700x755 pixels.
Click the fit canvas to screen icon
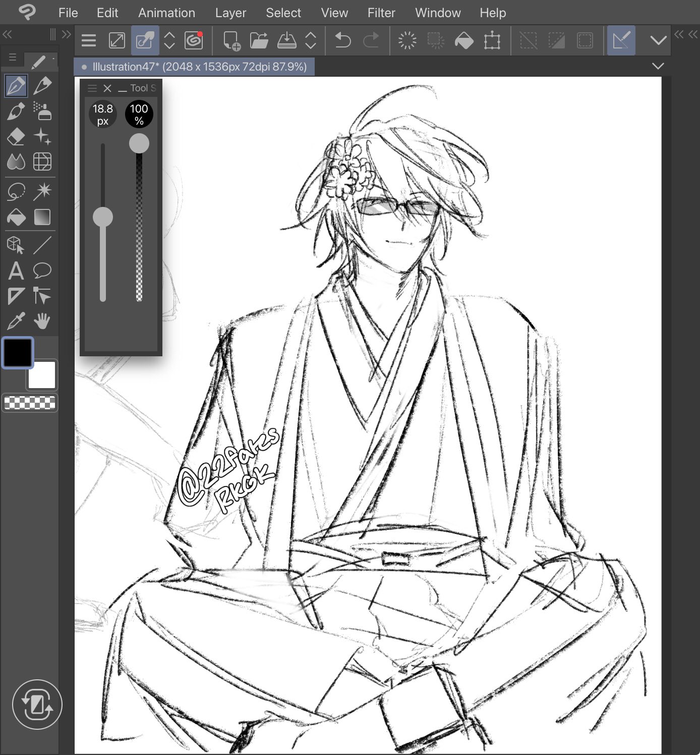coord(117,40)
